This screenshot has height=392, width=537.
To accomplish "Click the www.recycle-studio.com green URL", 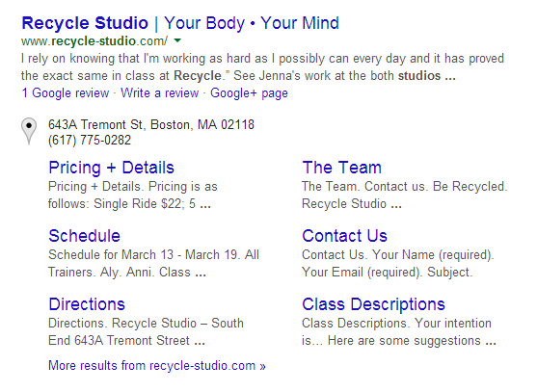I will (x=94, y=41).
